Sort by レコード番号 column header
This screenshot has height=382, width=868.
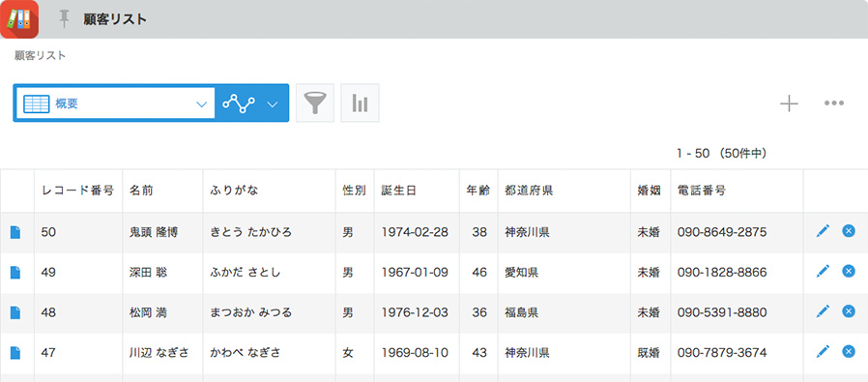[78, 191]
